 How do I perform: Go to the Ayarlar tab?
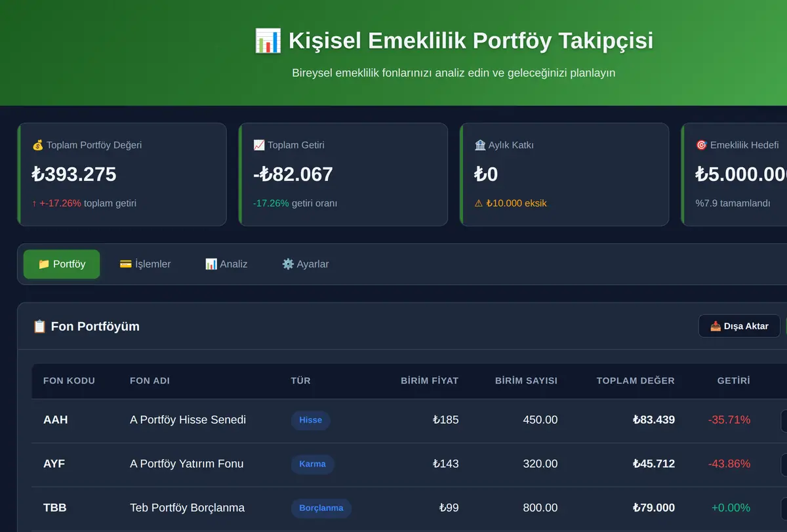point(305,264)
